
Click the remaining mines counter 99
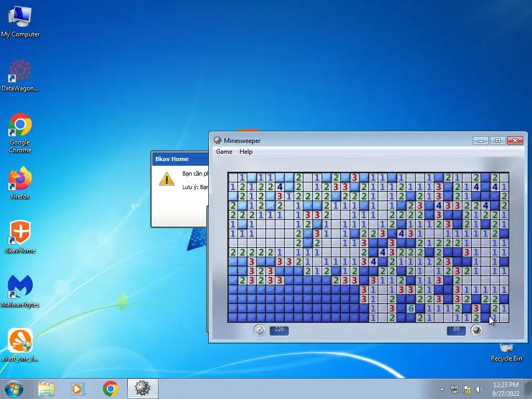tap(456, 330)
